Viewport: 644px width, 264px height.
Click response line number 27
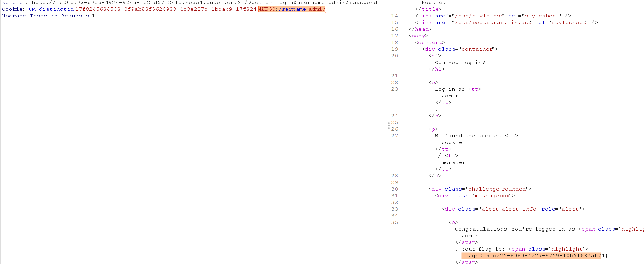click(x=394, y=136)
